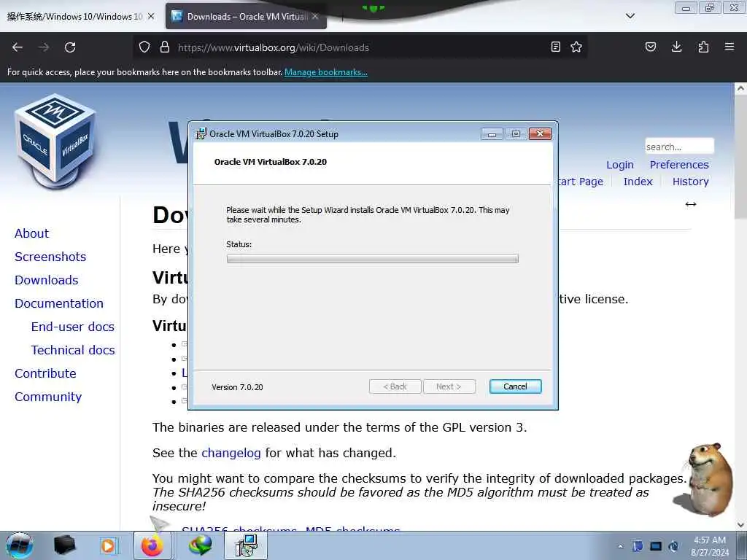Screen dimensions: 747x560
Task: Close the Windows 10 tab
Action: [x=151, y=16]
